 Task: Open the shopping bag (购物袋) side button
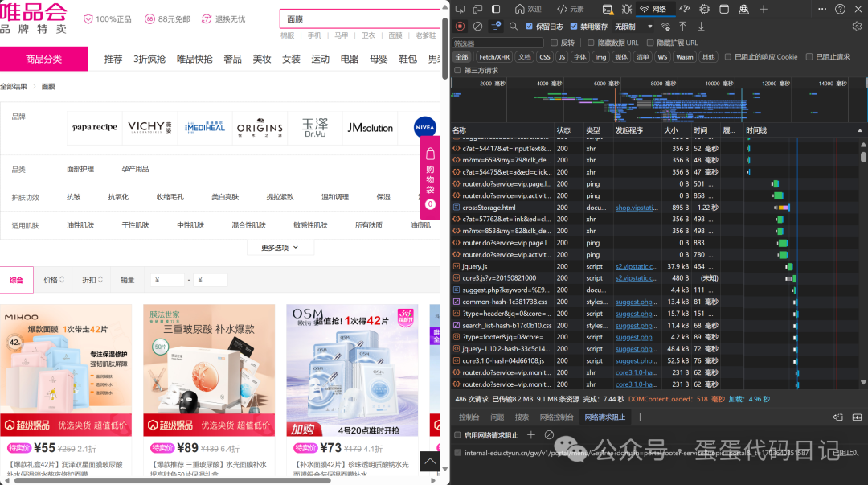[430, 178]
